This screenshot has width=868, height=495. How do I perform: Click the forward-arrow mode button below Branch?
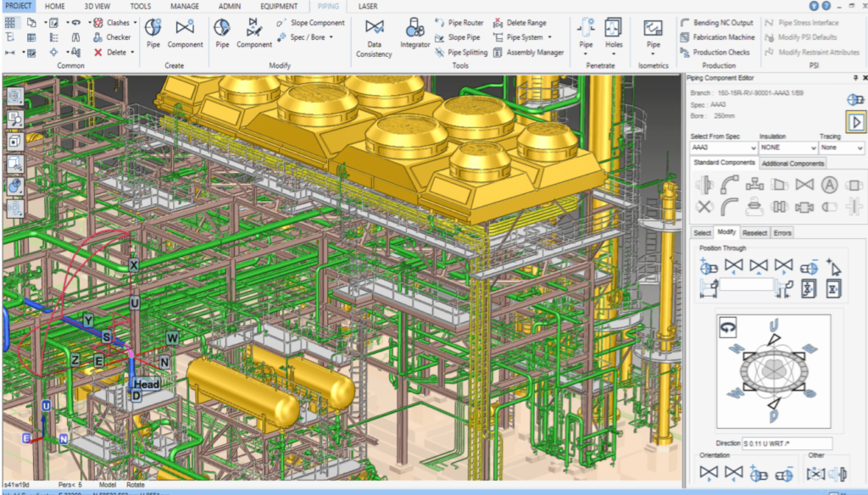(855, 122)
